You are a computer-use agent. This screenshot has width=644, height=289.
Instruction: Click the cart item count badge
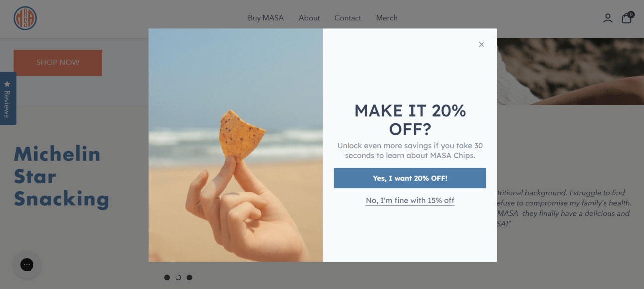click(631, 14)
